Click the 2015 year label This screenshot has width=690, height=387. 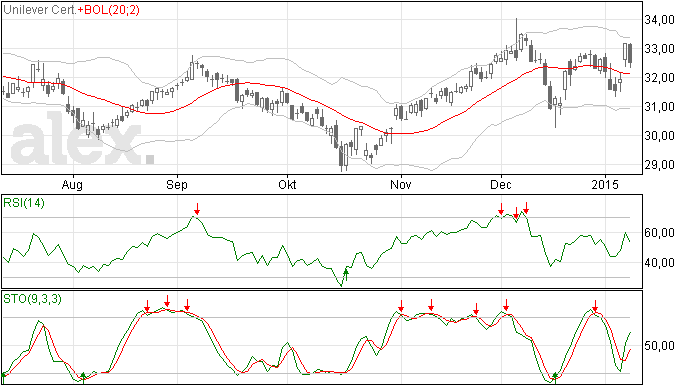tap(605, 184)
